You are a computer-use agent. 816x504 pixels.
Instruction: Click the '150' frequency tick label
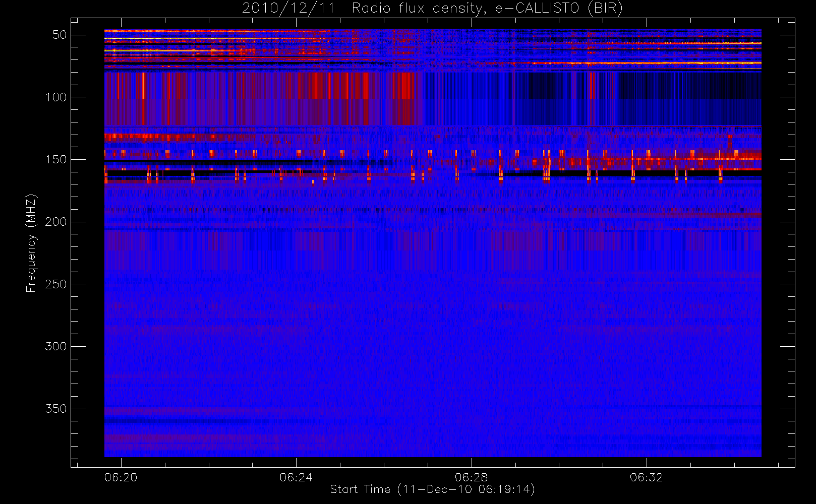point(56,159)
